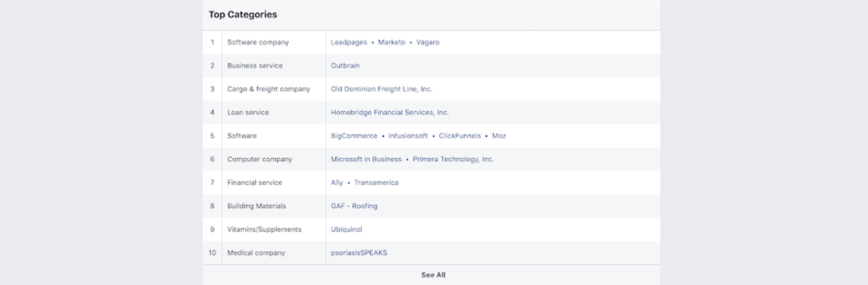868x285 pixels.
Task: Select Homebridge Financial Services, Inc. link
Action: point(390,113)
